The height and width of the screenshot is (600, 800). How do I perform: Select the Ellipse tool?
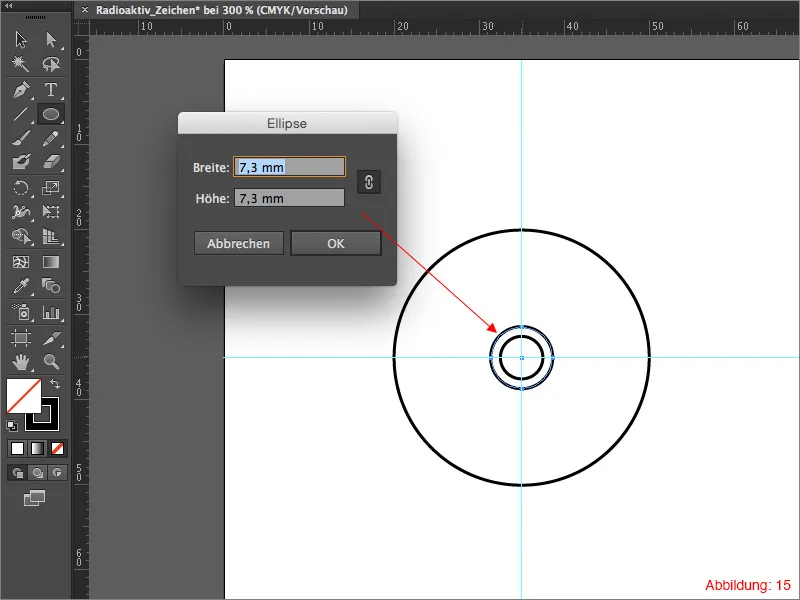[x=51, y=114]
